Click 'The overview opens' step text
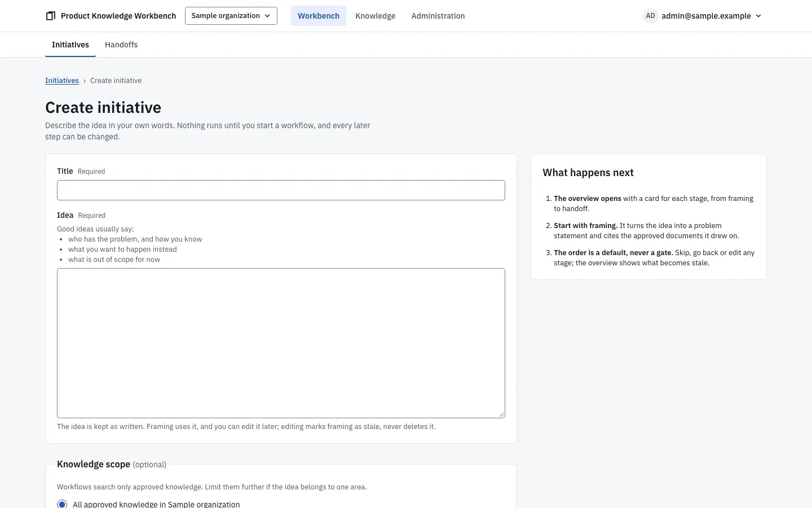The height and width of the screenshot is (508, 812). click(588, 198)
